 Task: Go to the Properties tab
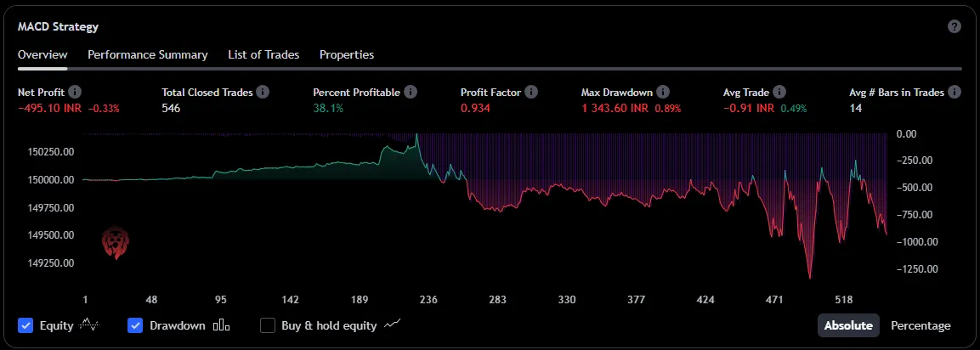[347, 54]
